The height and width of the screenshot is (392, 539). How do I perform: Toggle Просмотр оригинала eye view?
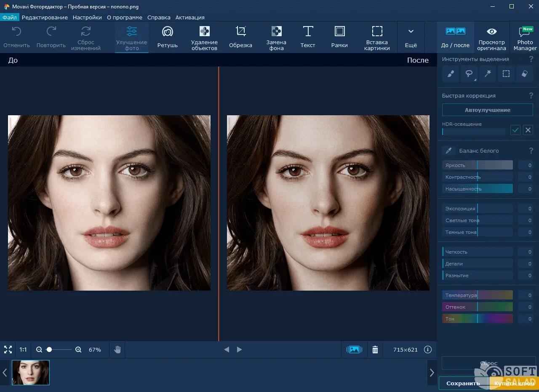tap(492, 37)
